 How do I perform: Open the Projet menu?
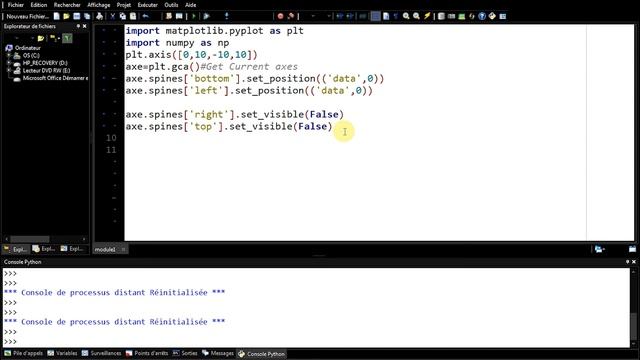124,5
